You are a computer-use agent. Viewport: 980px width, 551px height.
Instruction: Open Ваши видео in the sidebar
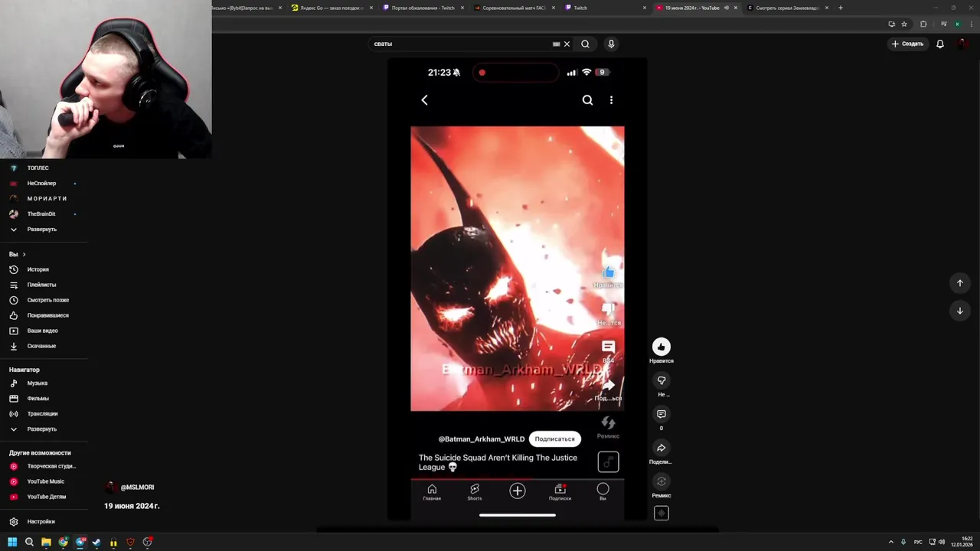coord(43,331)
